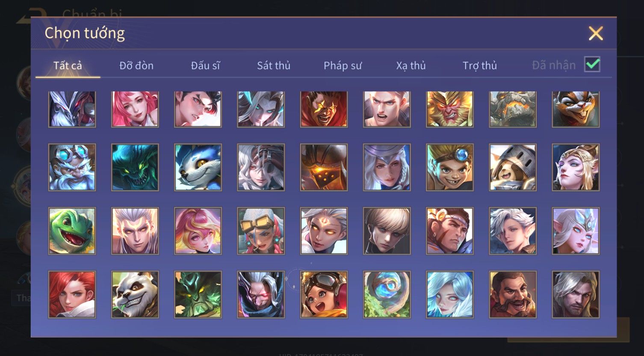Select the blue fox hero portrait
Screen dimensions: 644x356
[x=198, y=167]
